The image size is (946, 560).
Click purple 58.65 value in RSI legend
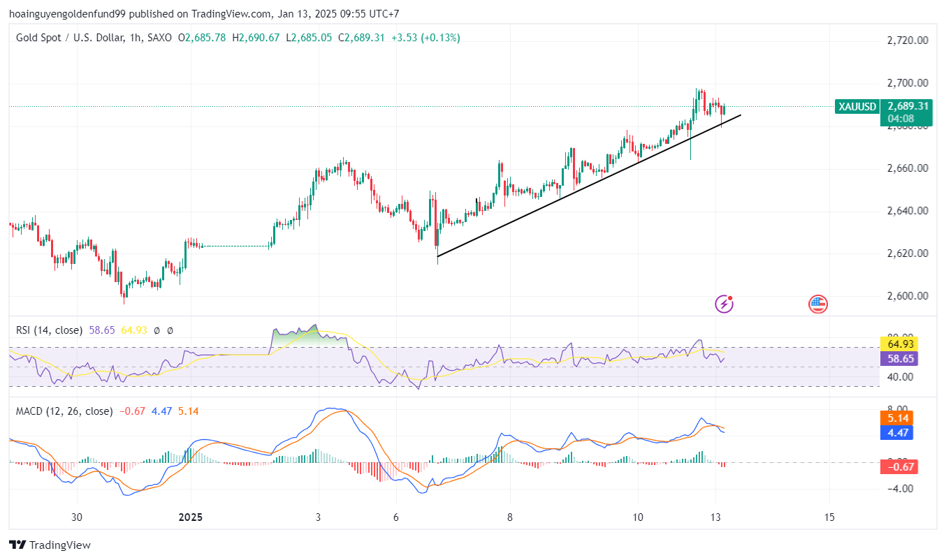click(103, 330)
